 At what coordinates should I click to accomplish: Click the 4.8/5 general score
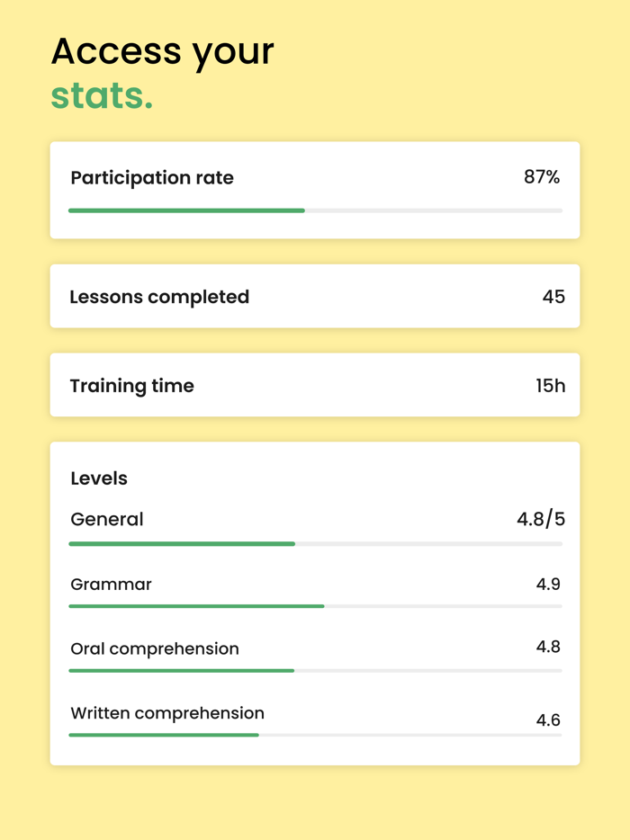[540, 520]
